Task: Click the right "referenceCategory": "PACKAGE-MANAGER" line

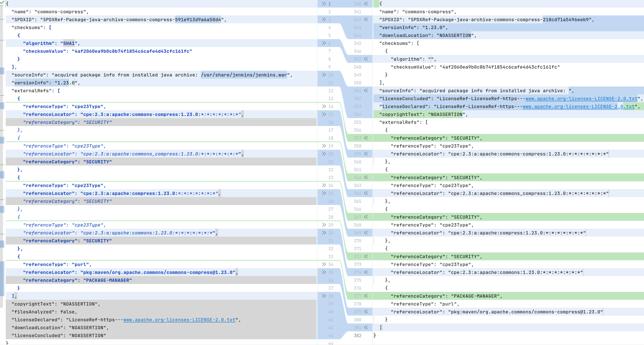Action: 447,296
